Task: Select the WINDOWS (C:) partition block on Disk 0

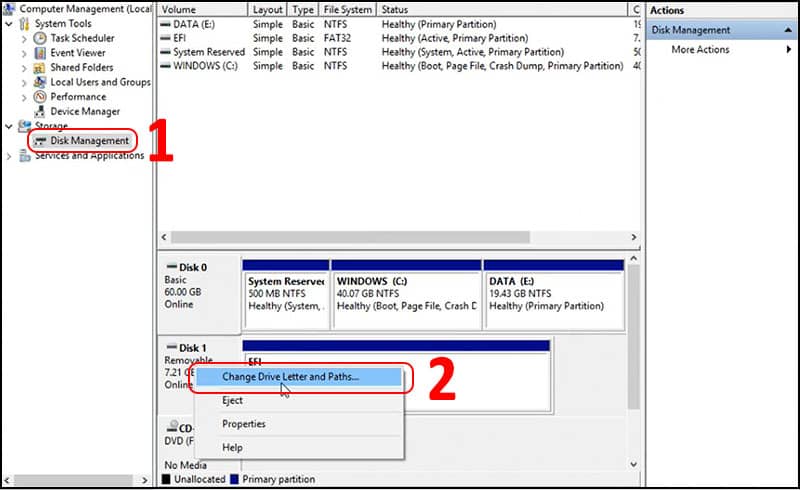Action: click(x=405, y=293)
